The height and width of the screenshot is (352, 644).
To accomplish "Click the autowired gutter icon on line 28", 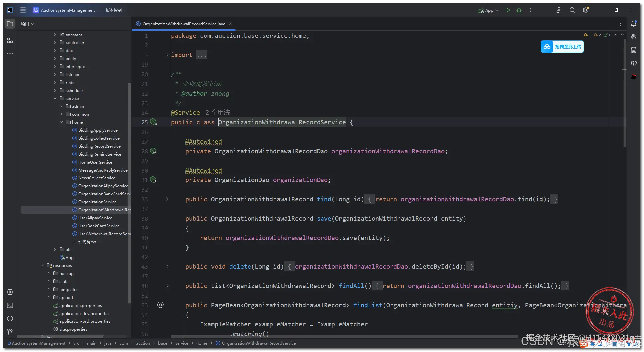I will click(153, 151).
